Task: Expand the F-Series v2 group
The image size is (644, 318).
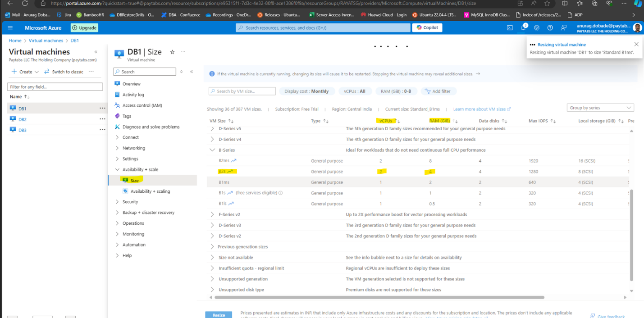Action: [x=212, y=214]
